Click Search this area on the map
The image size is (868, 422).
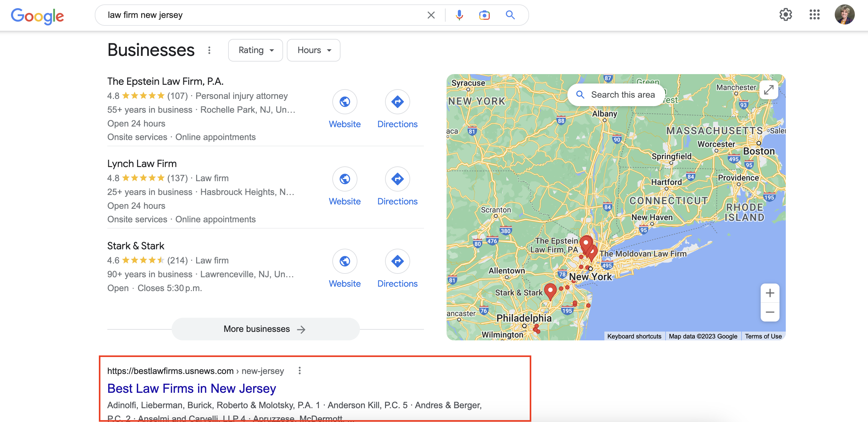(616, 95)
